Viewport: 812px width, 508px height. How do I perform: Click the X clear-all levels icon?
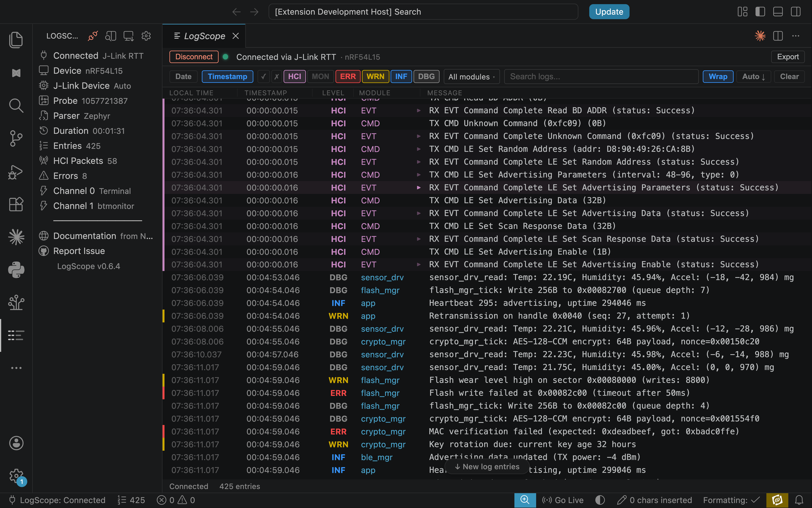(x=276, y=76)
